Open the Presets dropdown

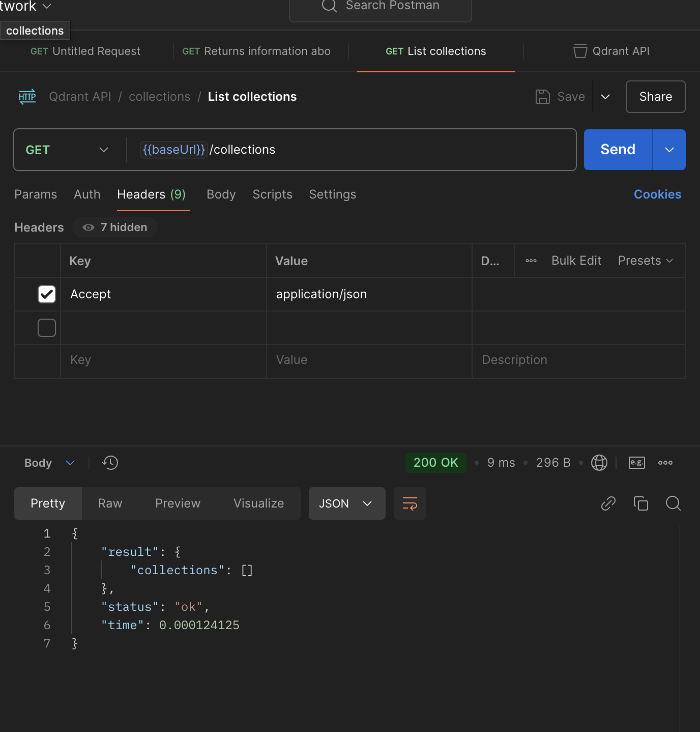tap(646, 261)
